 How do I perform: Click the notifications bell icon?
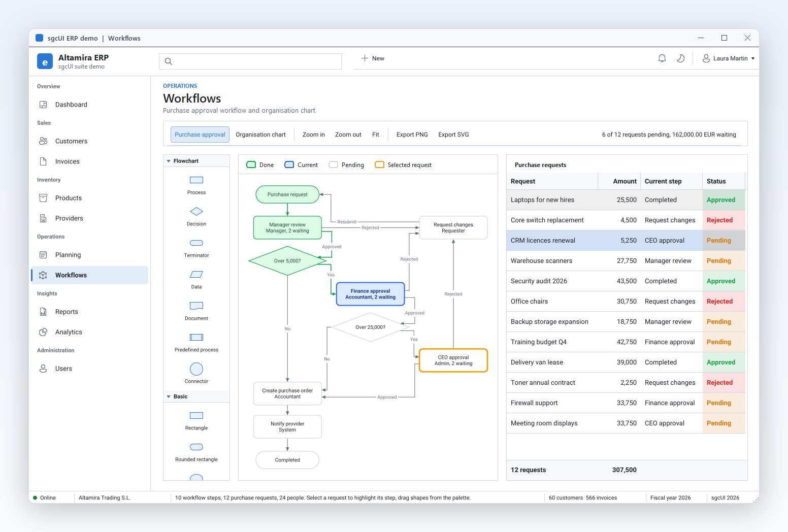(662, 58)
